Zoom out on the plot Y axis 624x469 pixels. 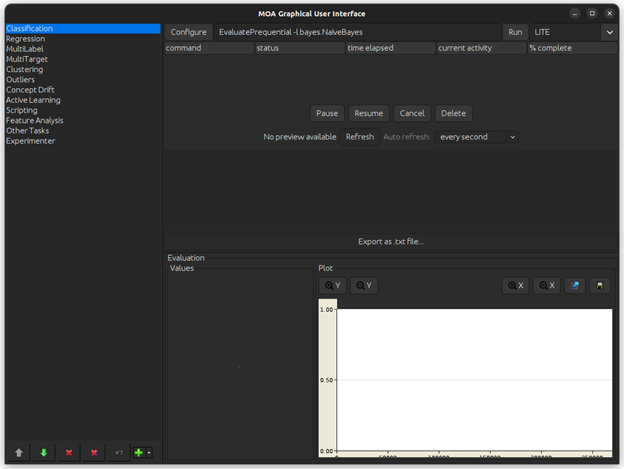tap(364, 286)
